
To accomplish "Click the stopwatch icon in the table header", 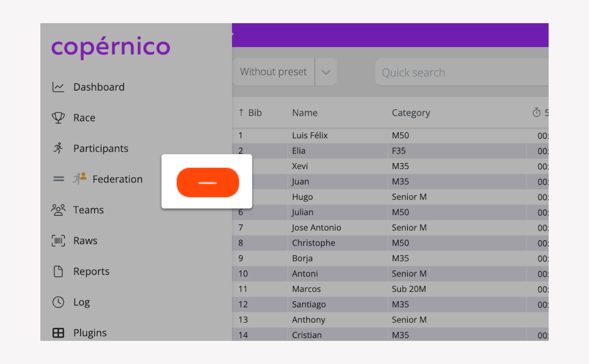I will tap(537, 113).
